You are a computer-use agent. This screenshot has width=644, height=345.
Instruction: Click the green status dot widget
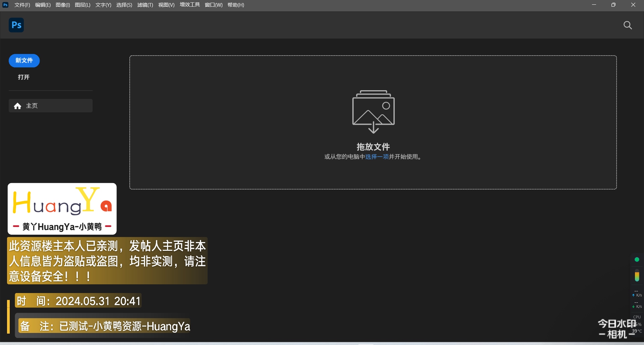click(637, 260)
